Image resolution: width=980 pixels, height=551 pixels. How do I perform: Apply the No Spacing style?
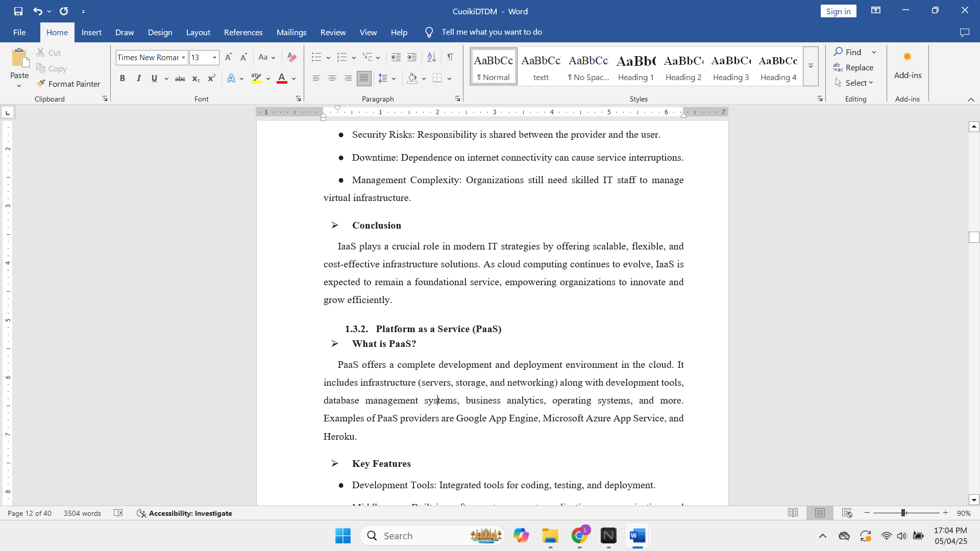(x=588, y=66)
